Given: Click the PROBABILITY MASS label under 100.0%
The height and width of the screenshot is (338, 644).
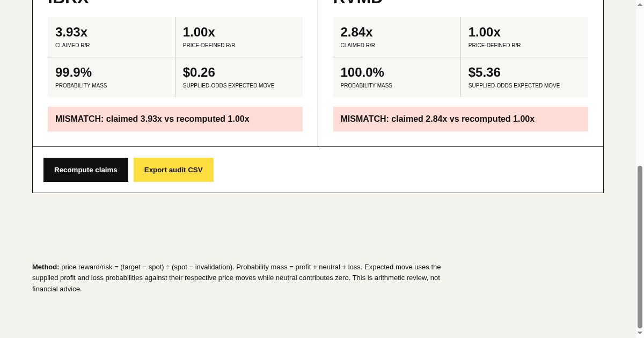Looking at the screenshot, I should (x=367, y=86).
